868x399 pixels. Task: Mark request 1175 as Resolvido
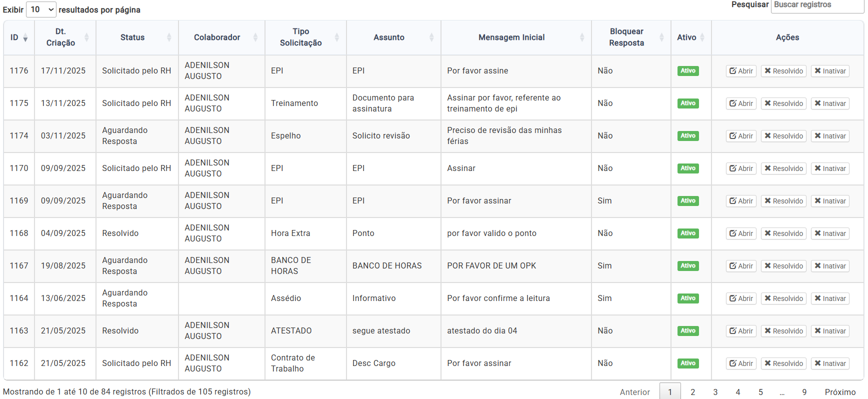pyautogui.click(x=783, y=103)
